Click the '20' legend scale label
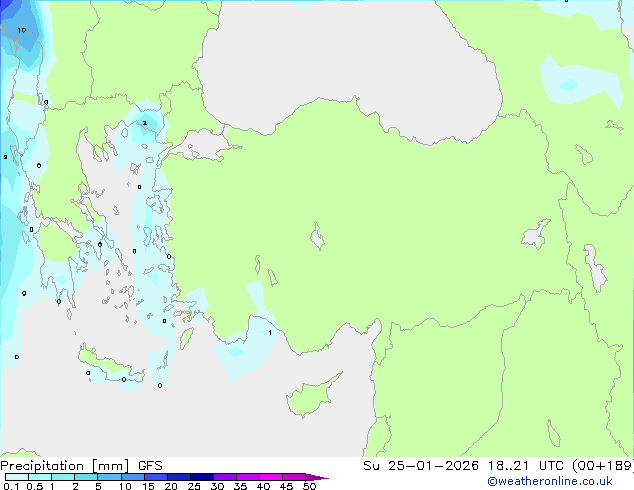634x490 pixels. point(171,486)
